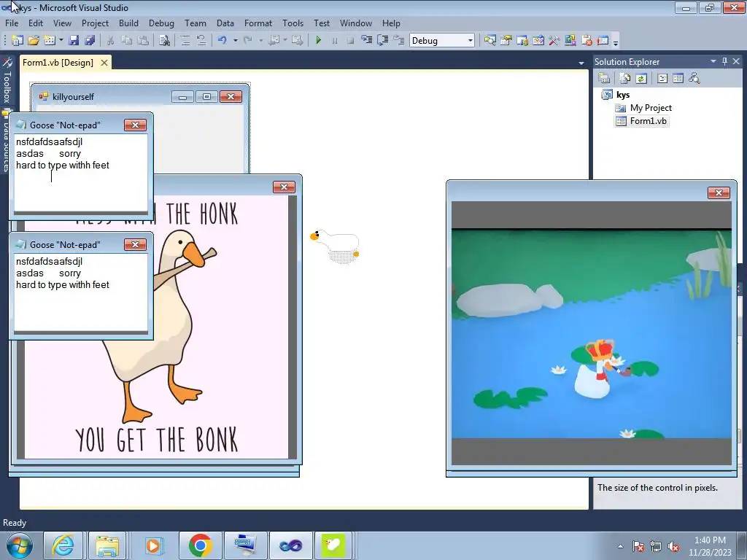Close the goose pond video window
Viewport: 747px width, 560px height.
click(719, 192)
